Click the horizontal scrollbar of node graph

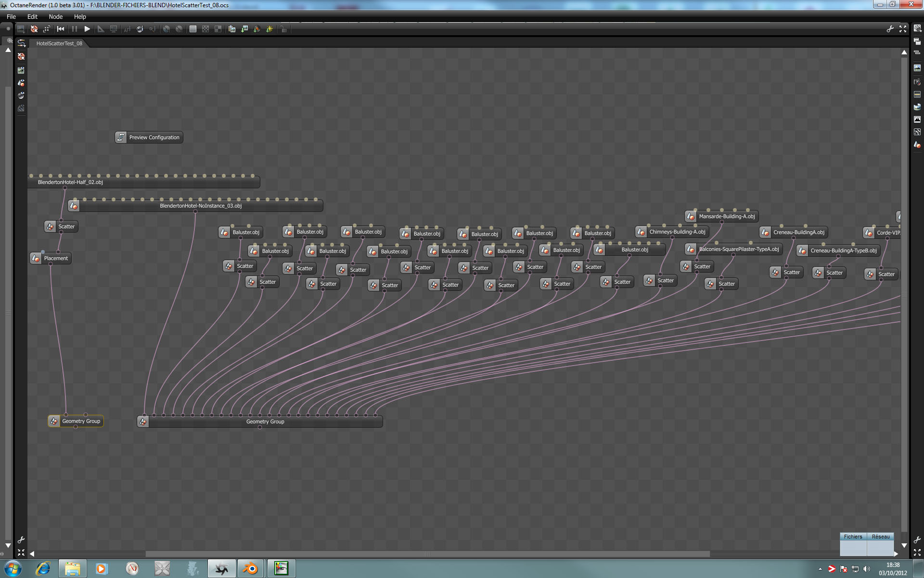coord(427,554)
